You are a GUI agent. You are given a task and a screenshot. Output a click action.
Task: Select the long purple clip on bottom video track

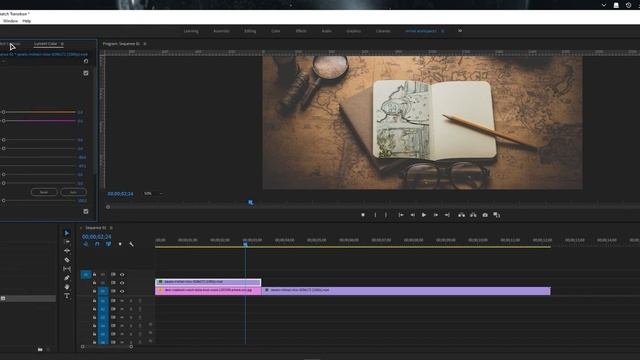click(x=406, y=291)
